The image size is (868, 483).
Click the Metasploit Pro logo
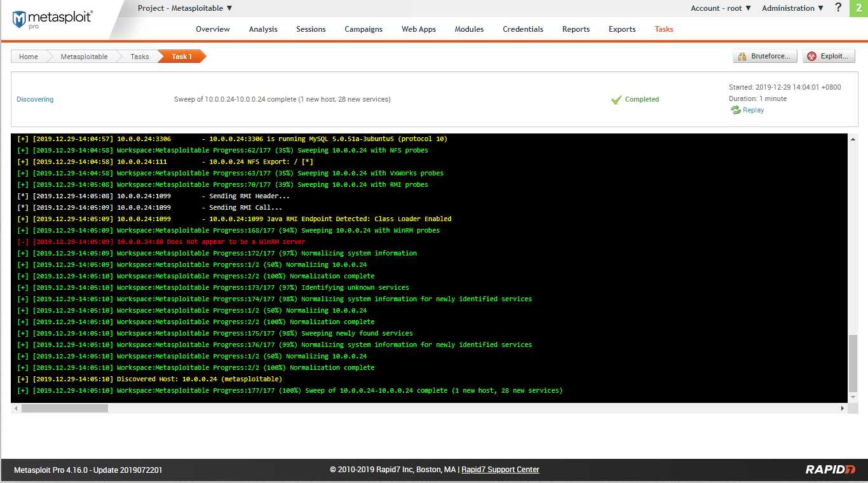coord(52,19)
